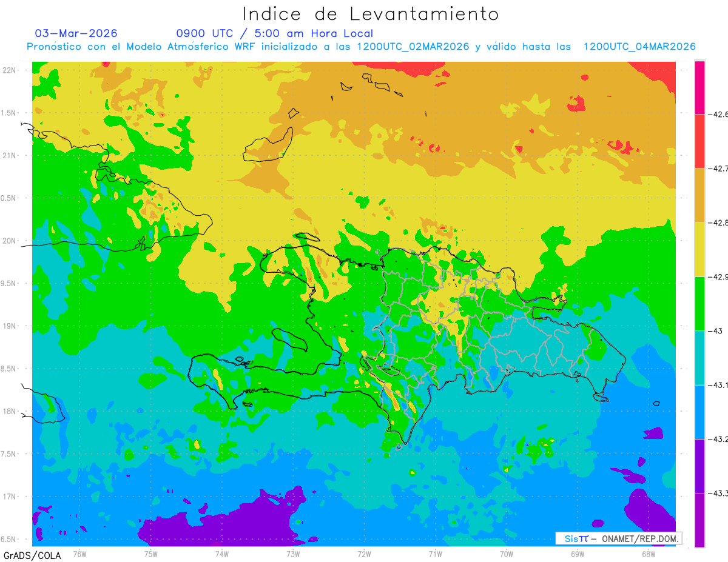Click the 'GrADS/COLA' credit text
Screen dimensions: 728x562
pos(32,555)
